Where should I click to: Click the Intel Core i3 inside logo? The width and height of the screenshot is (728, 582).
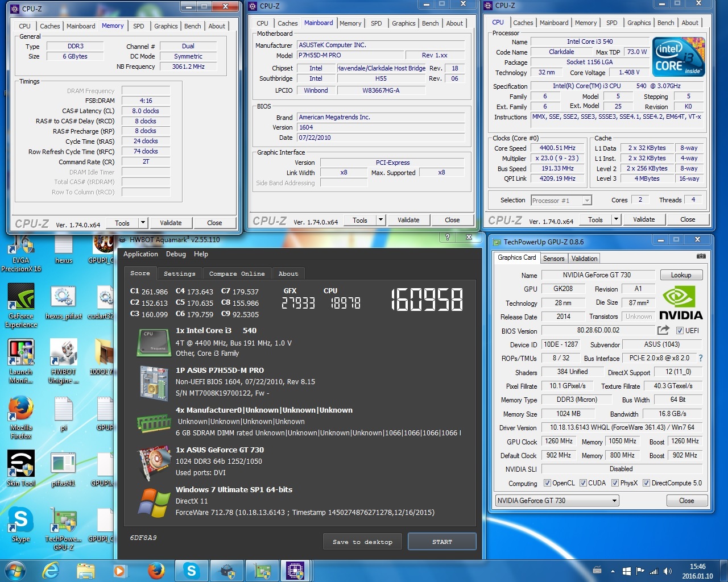pos(679,57)
